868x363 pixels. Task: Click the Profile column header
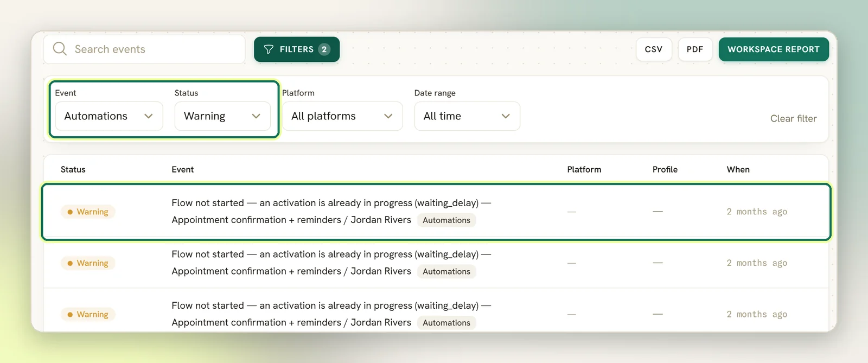click(665, 169)
